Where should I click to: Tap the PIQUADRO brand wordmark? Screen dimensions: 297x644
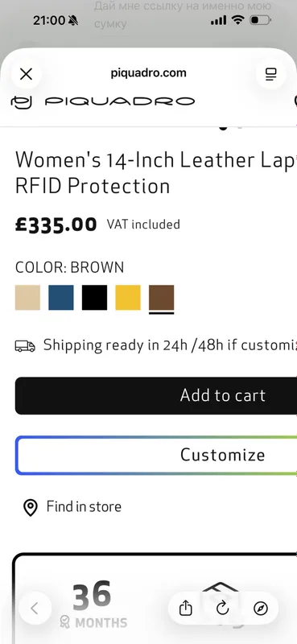120,101
